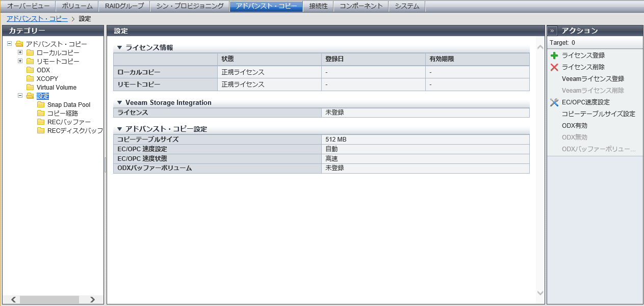Viewport: 644px width, 306px height.
Task: Click the アドバンスト・コピー breadcrumb link
Action: point(37,19)
